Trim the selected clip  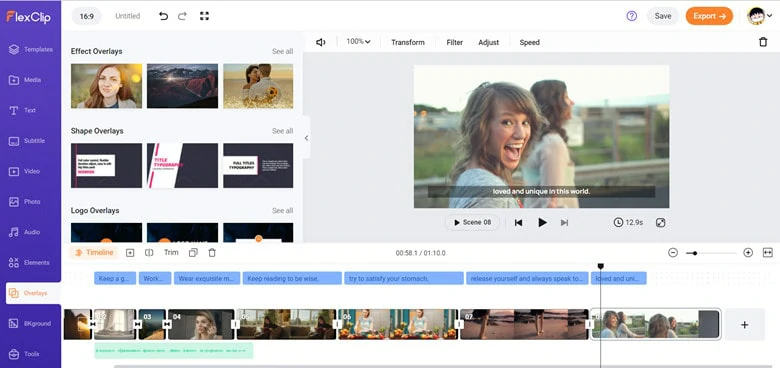tap(171, 252)
